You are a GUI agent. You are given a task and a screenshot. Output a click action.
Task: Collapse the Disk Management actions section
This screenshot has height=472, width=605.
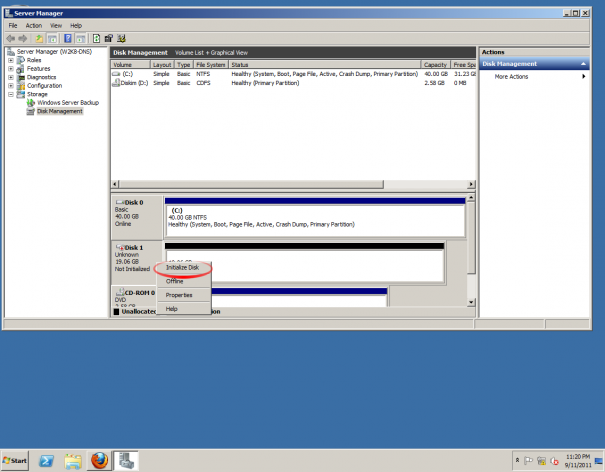coord(583,64)
